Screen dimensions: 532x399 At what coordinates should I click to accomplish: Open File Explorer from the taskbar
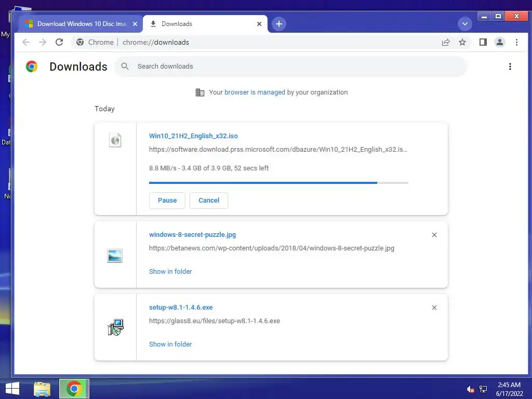coord(42,389)
